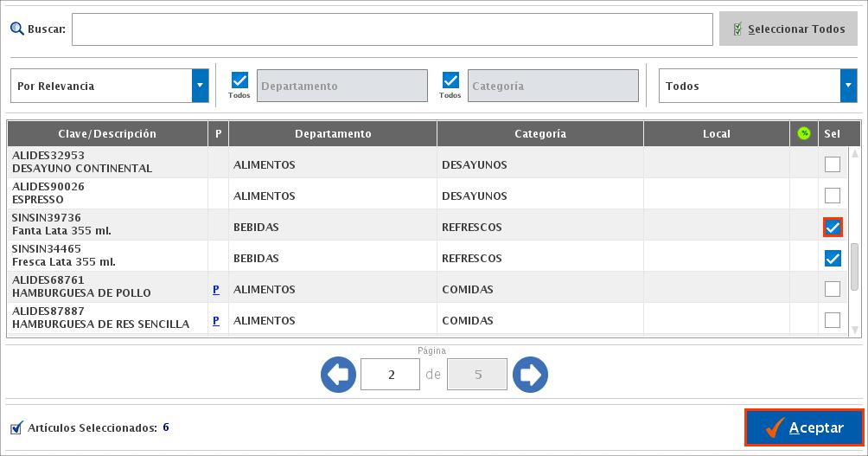This screenshot has height=456, width=868.
Task: Click the Departamento column header
Action: (x=333, y=133)
